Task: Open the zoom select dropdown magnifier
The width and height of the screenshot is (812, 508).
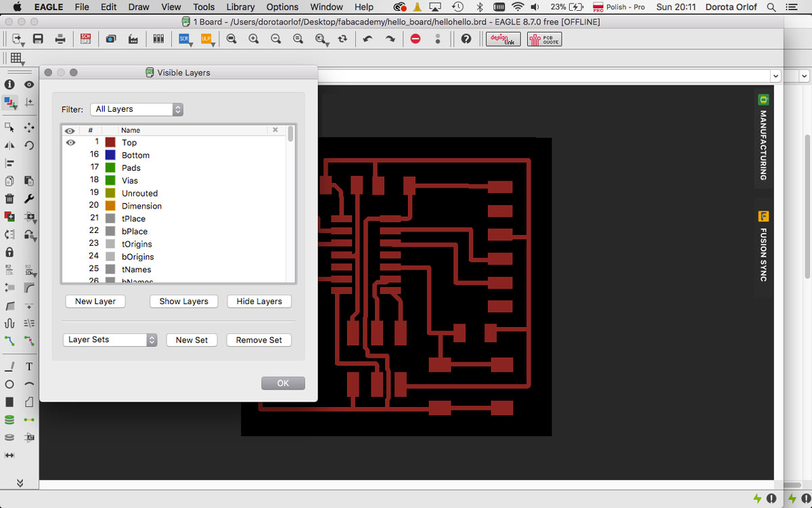Action: click(x=321, y=39)
